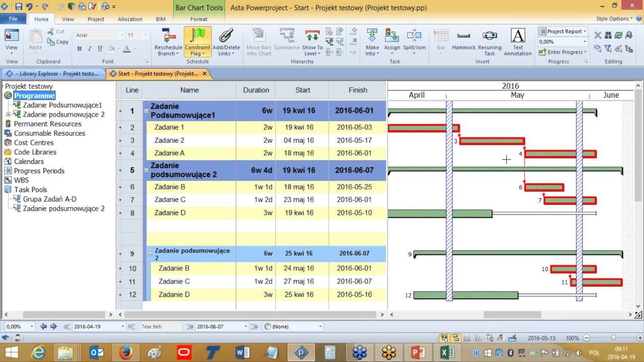The image size is (644, 362).
Task: Select the Constraint Flag tool
Action: 197,42
